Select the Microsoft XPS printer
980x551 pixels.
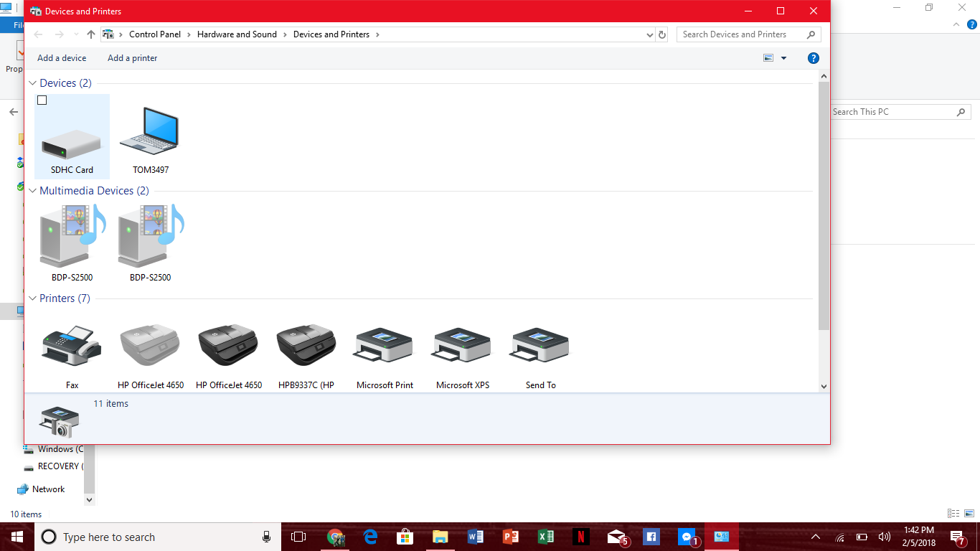coord(463,346)
